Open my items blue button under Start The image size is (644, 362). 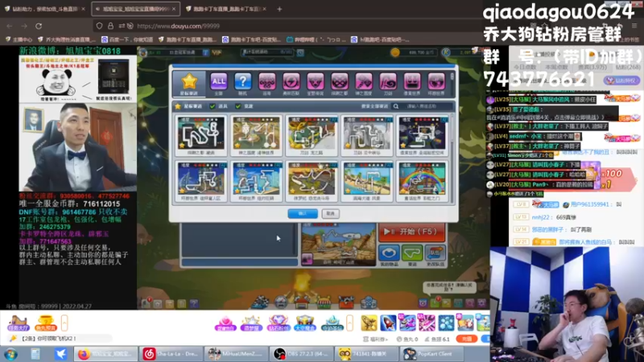[x=389, y=253]
